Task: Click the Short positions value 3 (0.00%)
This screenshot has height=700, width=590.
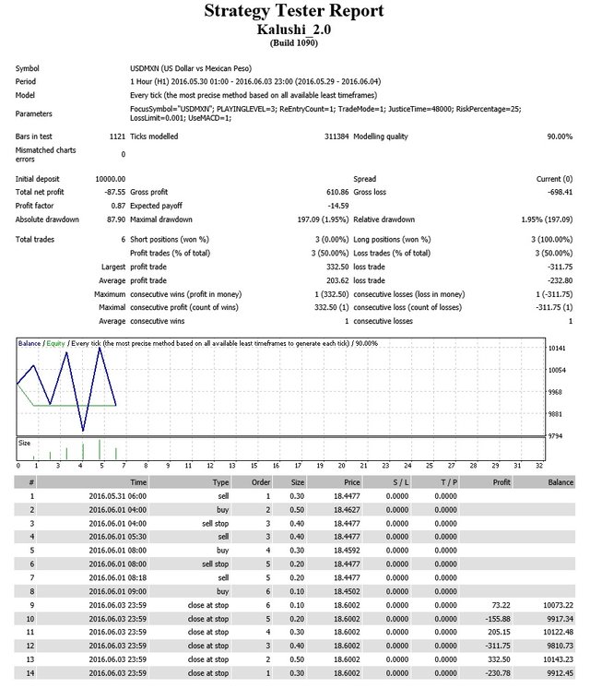Action: pos(332,240)
